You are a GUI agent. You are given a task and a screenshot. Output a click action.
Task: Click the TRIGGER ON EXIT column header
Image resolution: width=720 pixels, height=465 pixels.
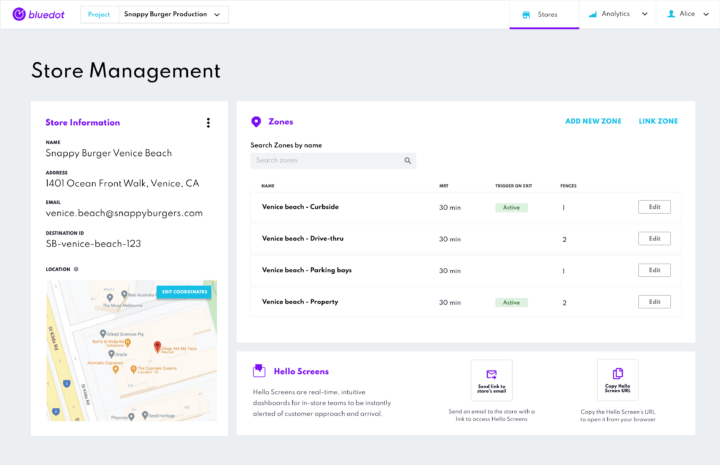coord(513,186)
